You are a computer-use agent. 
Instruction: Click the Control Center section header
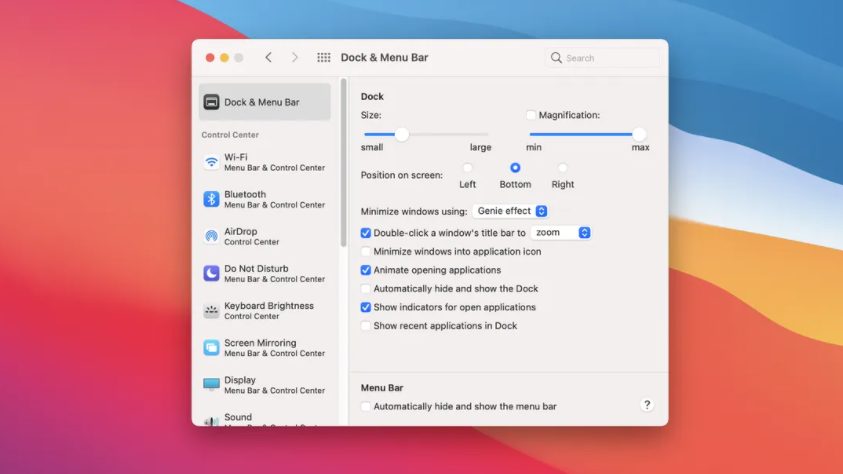click(230, 135)
